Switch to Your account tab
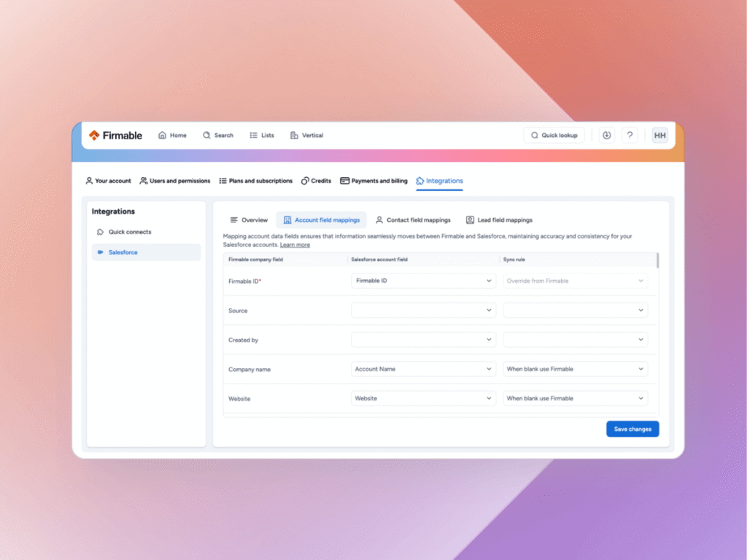747x560 pixels. (108, 181)
